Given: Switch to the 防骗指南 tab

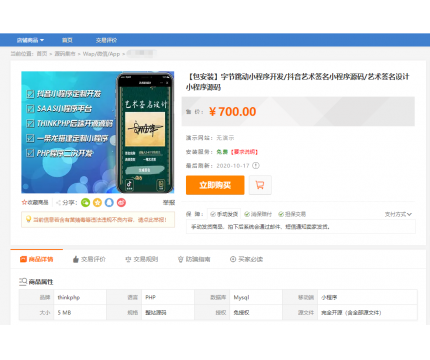Looking at the screenshot, I should (x=194, y=259).
